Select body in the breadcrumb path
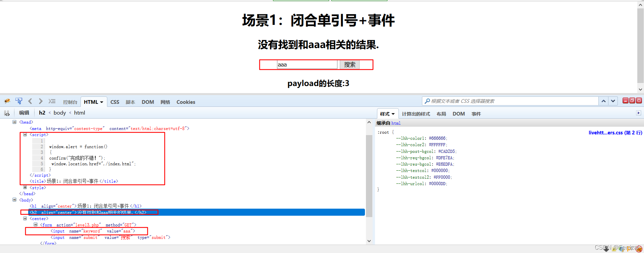The image size is (644, 253). [60, 113]
